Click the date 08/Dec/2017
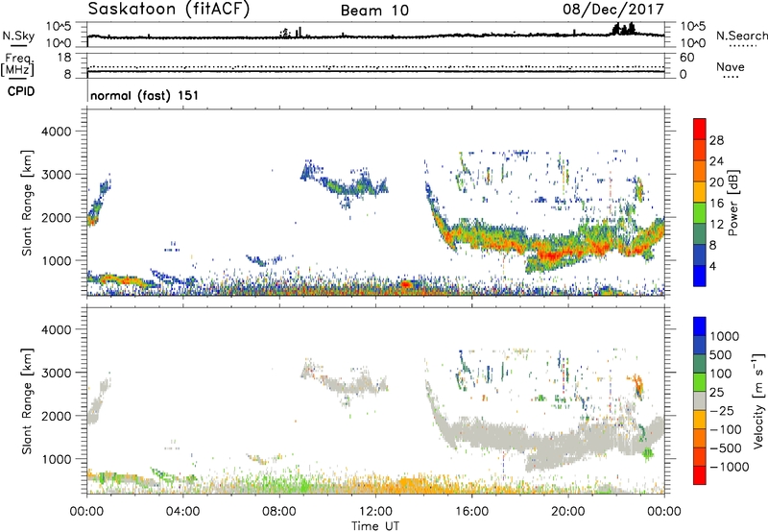 pyautogui.click(x=613, y=9)
